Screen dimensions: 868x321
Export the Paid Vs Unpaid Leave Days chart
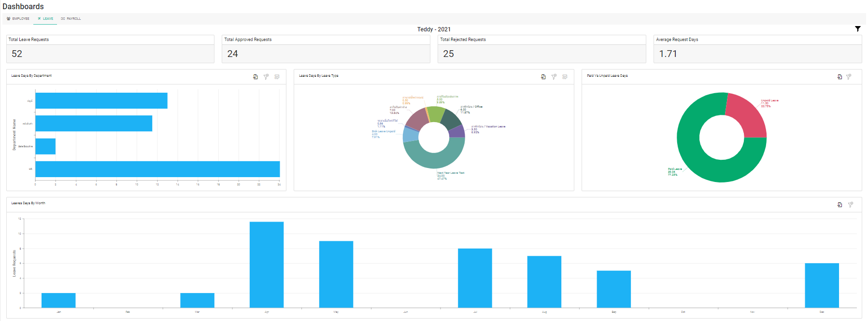coord(840,77)
